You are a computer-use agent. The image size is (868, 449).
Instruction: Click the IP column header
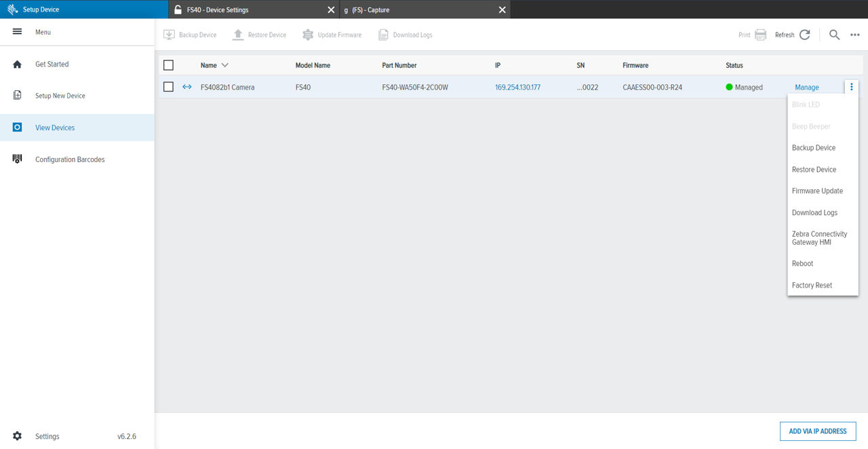click(x=498, y=66)
